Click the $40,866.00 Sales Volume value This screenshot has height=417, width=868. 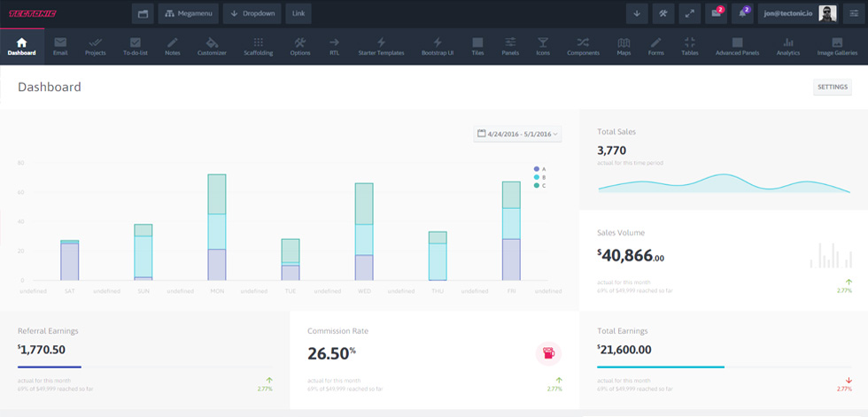tap(631, 256)
